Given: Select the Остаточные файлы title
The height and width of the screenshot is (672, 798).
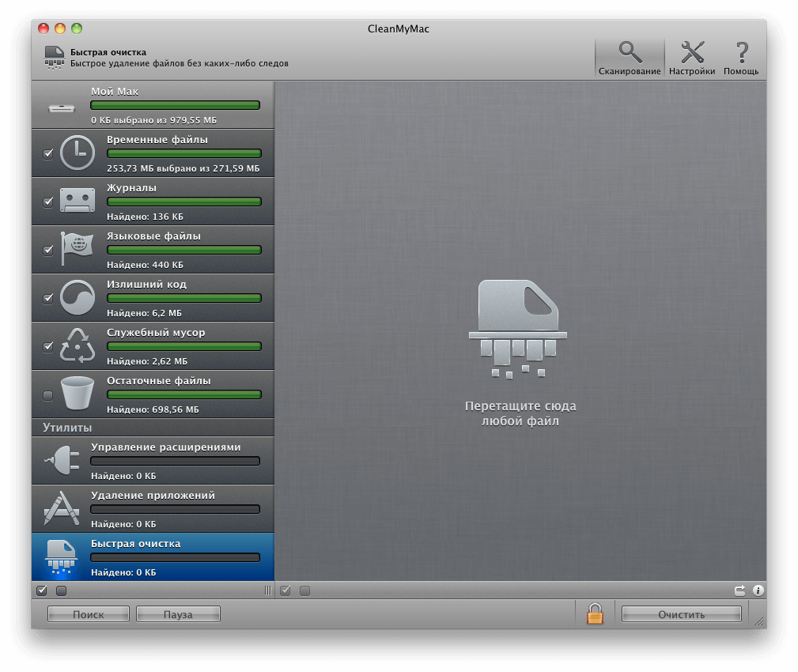Looking at the screenshot, I should coord(159,380).
